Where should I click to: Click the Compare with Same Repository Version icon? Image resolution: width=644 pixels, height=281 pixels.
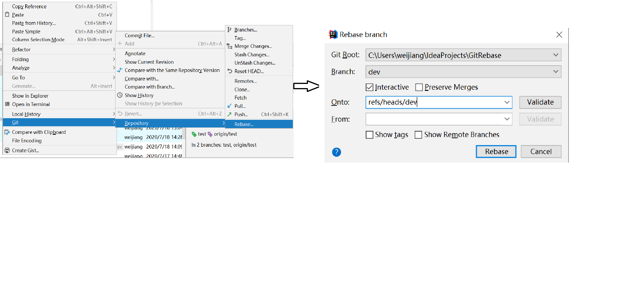click(120, 70)
